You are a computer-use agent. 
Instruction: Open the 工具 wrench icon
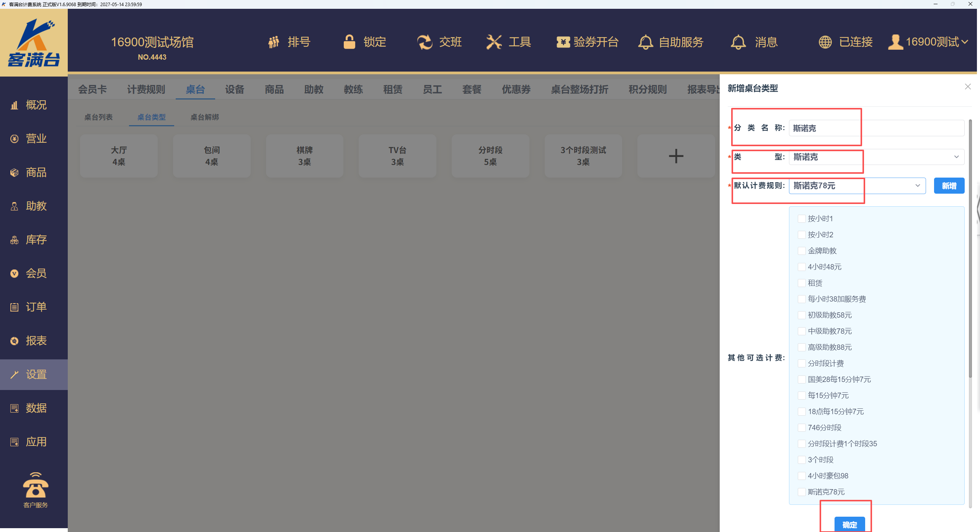pyautogui.click(x=494, y=42)
